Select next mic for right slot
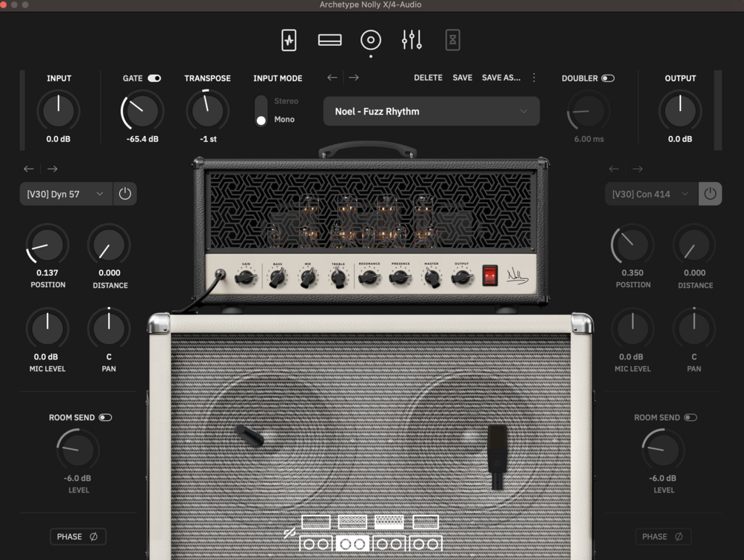 pyautogui.click(x=637, y=169)
